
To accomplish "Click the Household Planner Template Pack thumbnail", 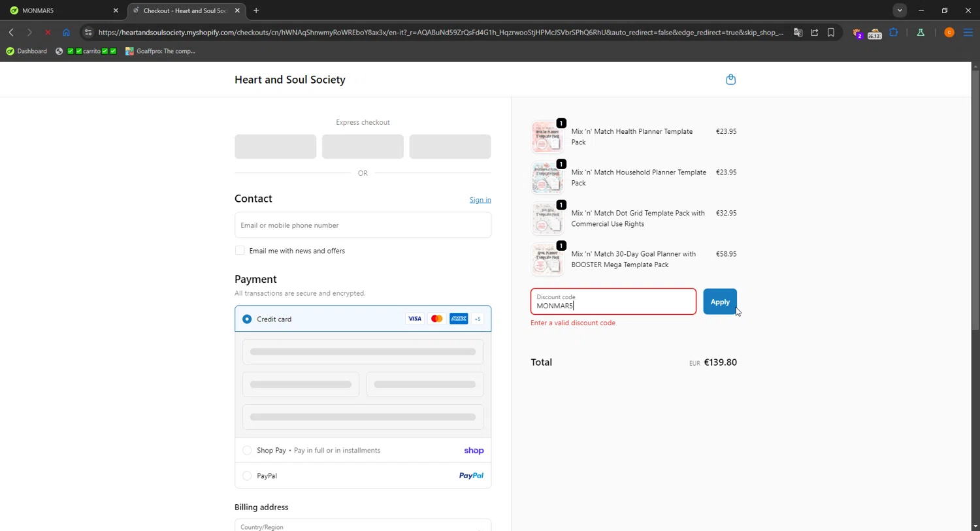I will pyautogui.click(x=547, y=178).
